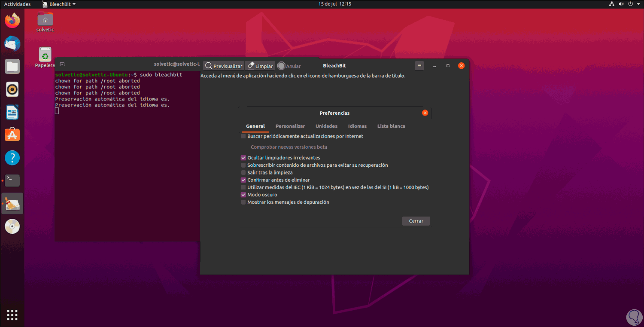This screenshot has height=327, width=644.
Task: Enable Sobrescribir contenido de archivos checkbox
Action: point(243,165)
